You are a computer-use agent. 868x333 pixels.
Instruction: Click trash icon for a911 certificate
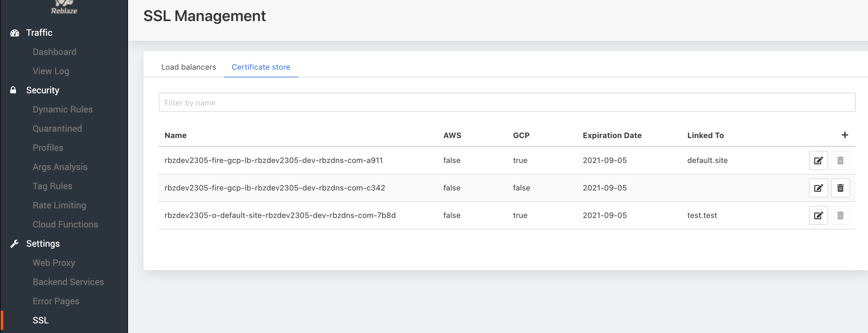(840, 161)
